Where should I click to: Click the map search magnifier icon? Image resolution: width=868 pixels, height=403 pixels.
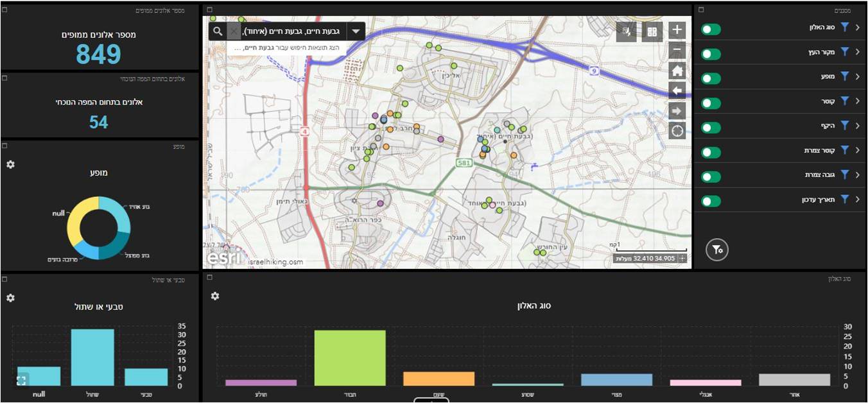[x=218, y=31]
